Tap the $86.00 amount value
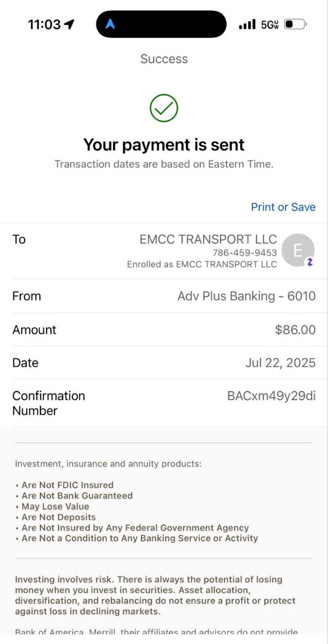Image resolution: width=328 pixels, height=644 pixels. click(x=295, y=330)
